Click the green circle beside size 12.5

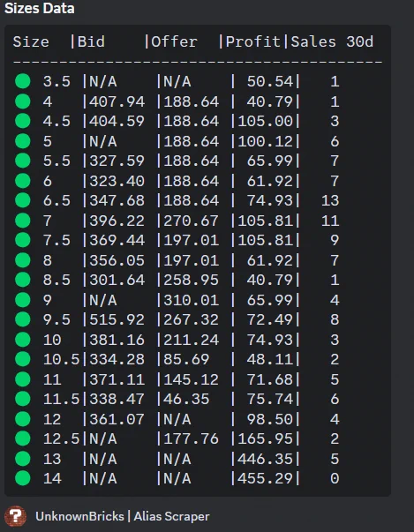[23, 438]
